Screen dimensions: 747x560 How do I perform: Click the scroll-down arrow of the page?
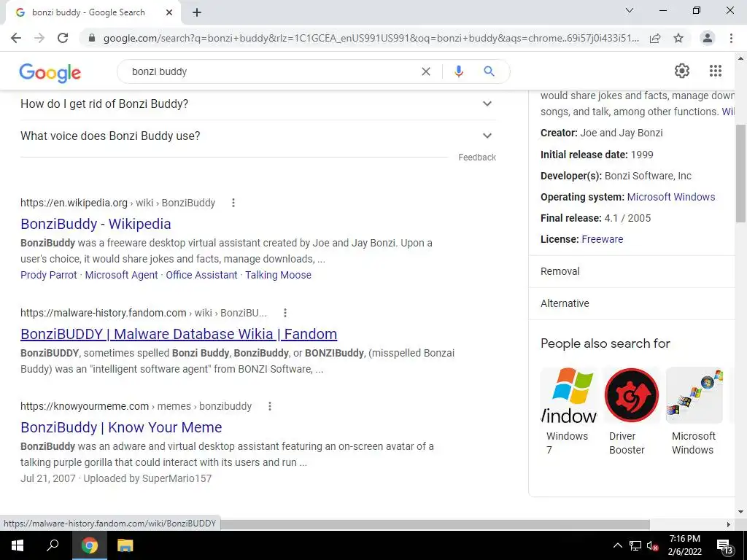click(740, 512)
